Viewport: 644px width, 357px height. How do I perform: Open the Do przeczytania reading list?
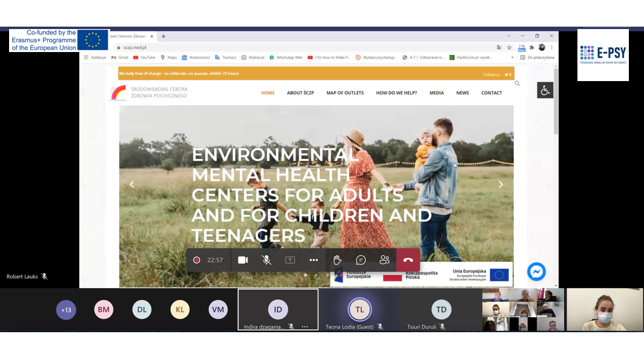point(537,57)
